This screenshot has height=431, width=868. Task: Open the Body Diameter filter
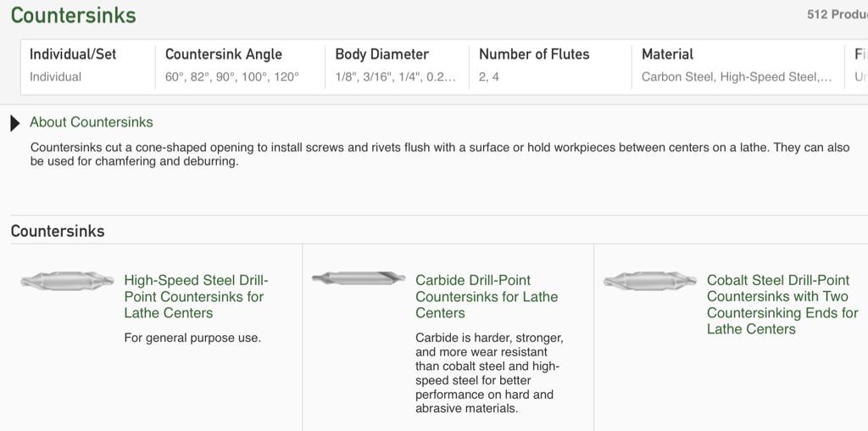(x=397, y=66)
